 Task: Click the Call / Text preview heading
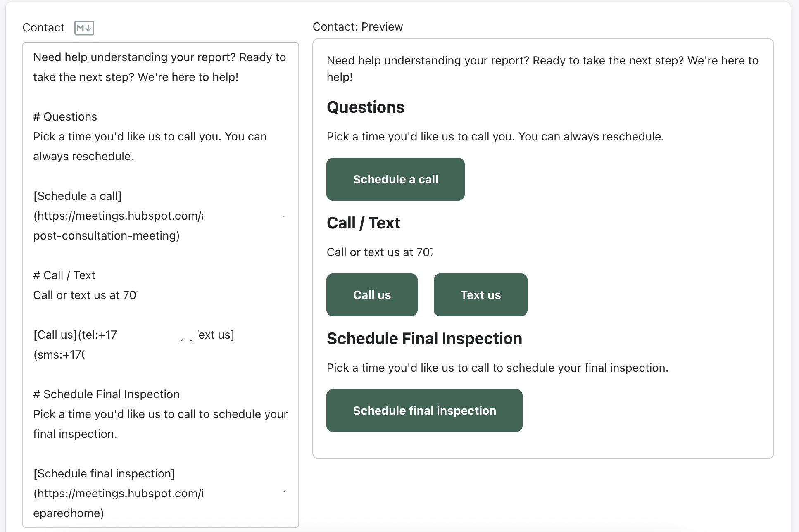pyautogui.click(x=364, y=223)
